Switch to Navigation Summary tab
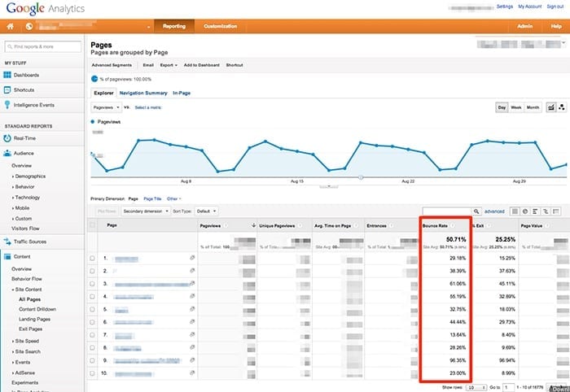 tap(143, 93)
